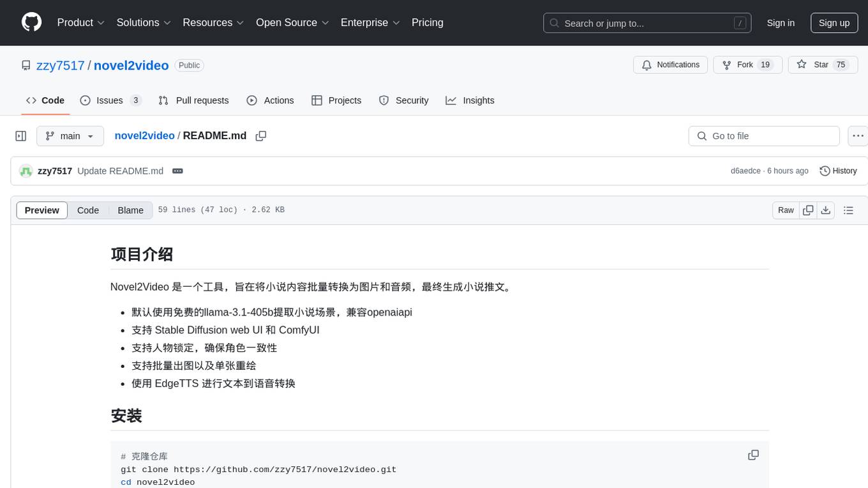
Task: Click the Fork count 19
Action: click(x=766, y=65)
